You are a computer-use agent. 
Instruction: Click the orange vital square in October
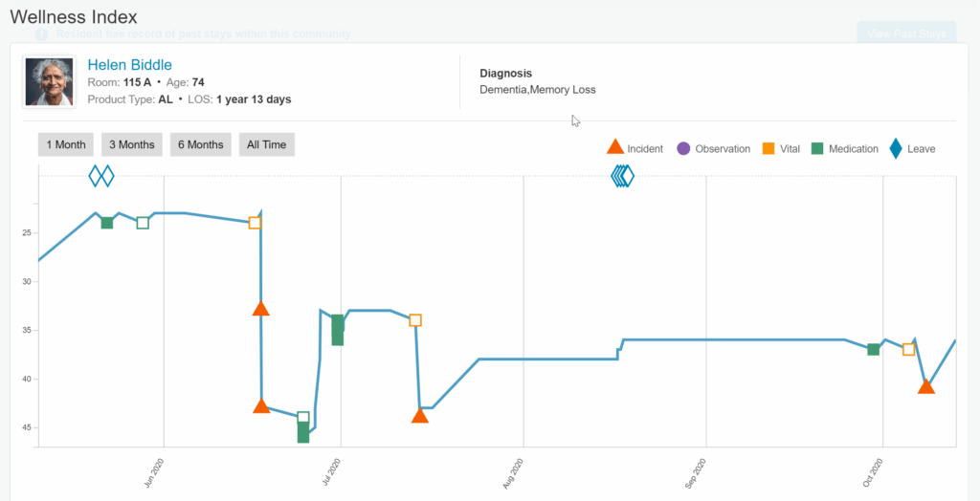coord(908,349)
